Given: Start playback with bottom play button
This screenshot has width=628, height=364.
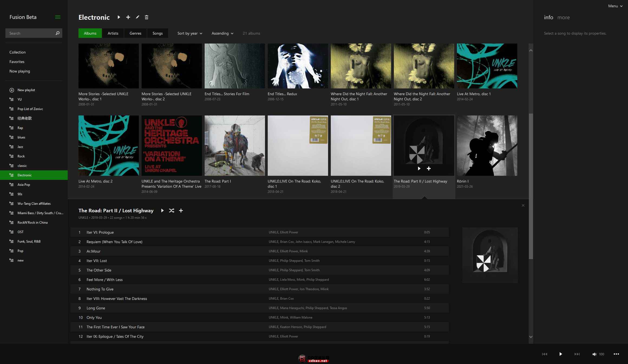Looking at the screenshot, I should [x=561, y=354].
